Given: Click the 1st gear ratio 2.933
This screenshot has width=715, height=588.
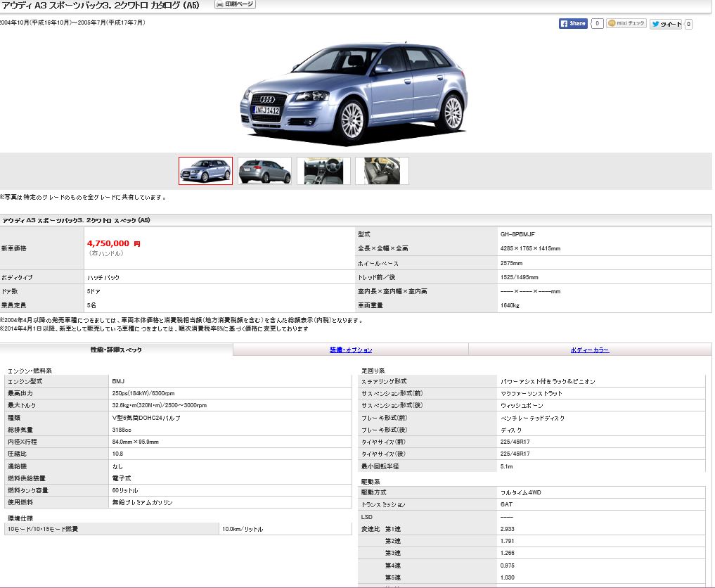Looking at the screenshot, I should tap(507, 529).
